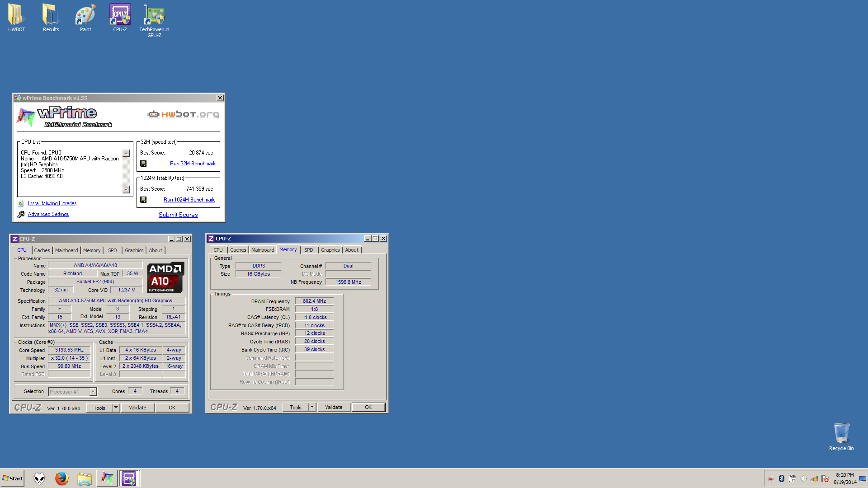The width and height of the screenshot is (868, 488).
Task: Open Caches tab in right CPU-Z window
Action: pos(238,250)
